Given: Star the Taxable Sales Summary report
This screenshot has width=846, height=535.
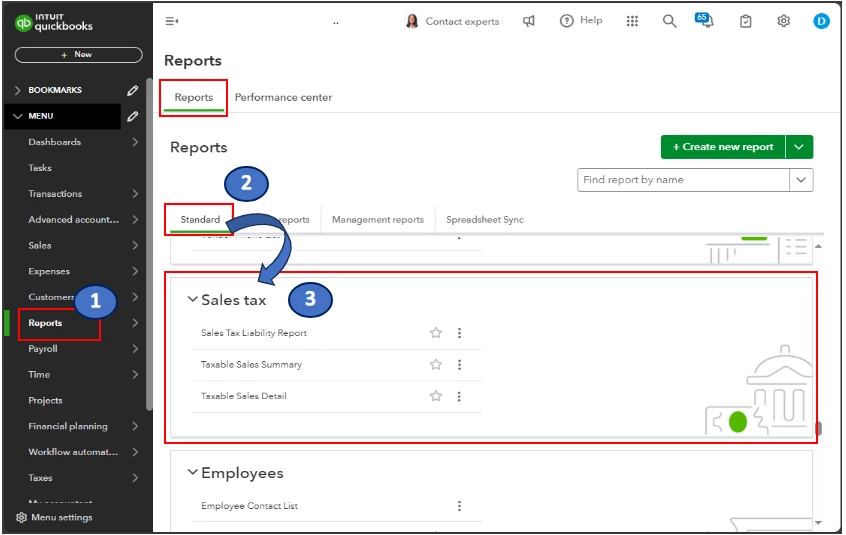Looking at the screenshot, I should coord(435,365).
